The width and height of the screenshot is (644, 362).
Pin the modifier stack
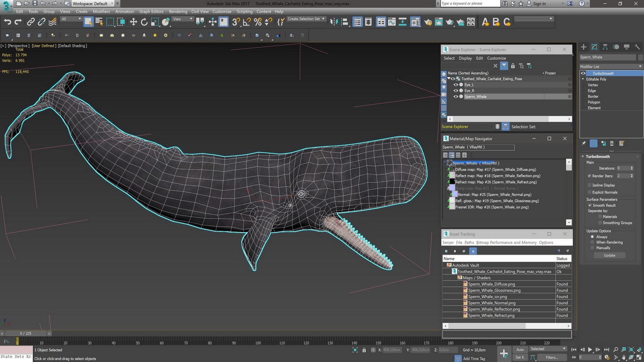(x=584, y=143)
